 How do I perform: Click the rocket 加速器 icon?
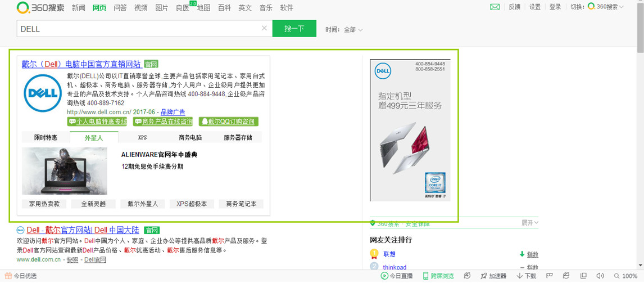pyautogui.click(x=484, y=276)
